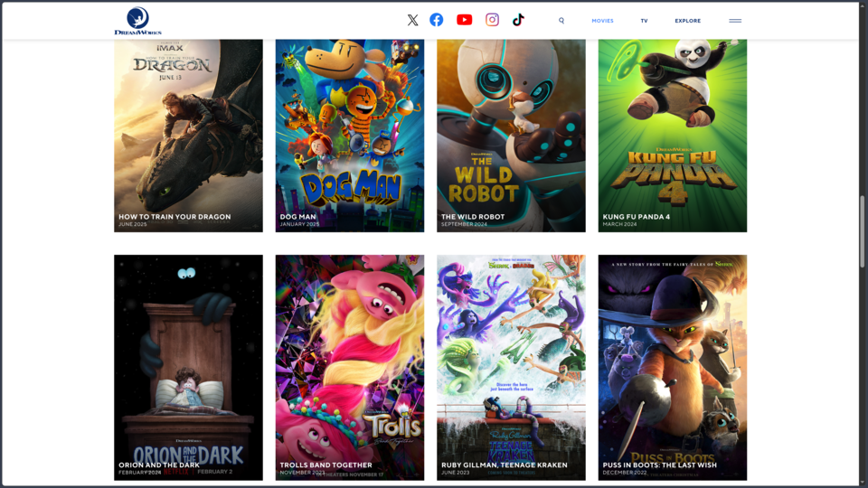Click the 'HOW TO TRAIN YOUR DRAGON' title text
Image resolution: width=868 pixels, height=488 pixels.
point(175,217)
